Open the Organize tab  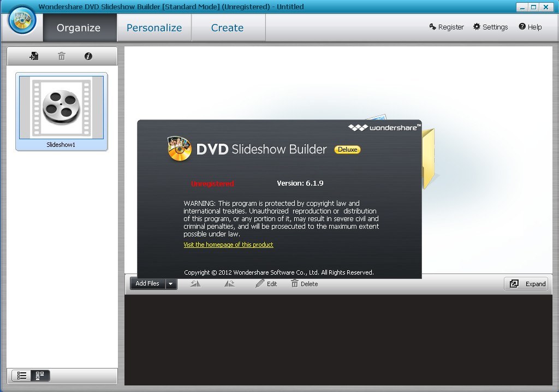(80, 27)
